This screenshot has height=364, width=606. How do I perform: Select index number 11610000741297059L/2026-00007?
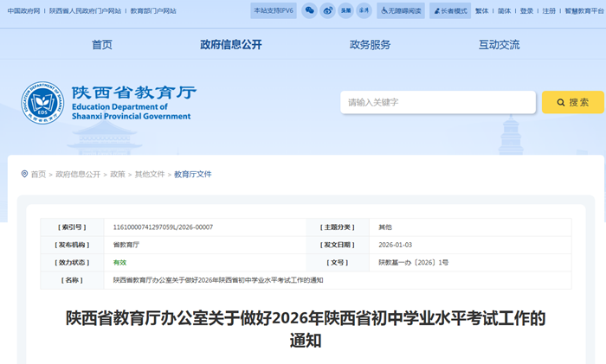click(163, 227)
